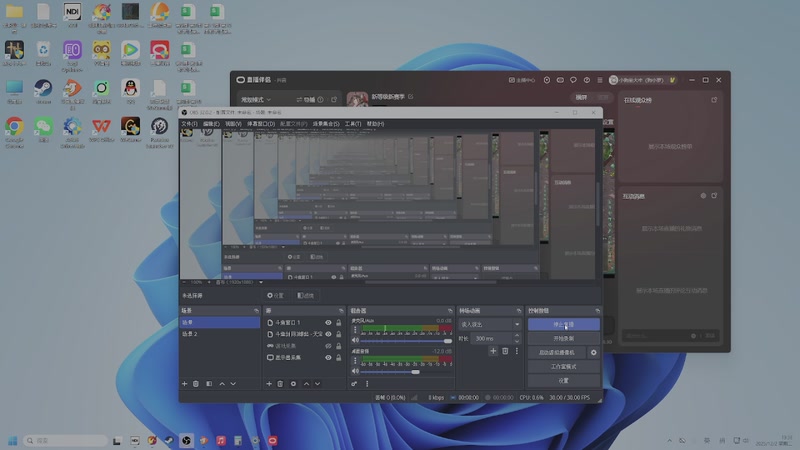Expand mode dropdown in live companion window
The image size is (800, 450).
(x=256, y=99)
